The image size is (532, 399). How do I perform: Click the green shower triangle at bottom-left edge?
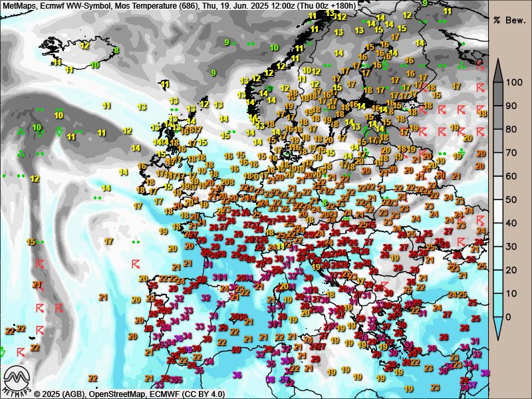pos(2,350)
